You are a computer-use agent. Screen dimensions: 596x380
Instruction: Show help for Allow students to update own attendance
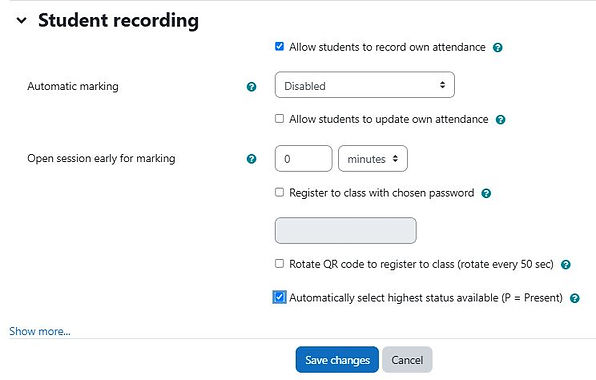501,120
